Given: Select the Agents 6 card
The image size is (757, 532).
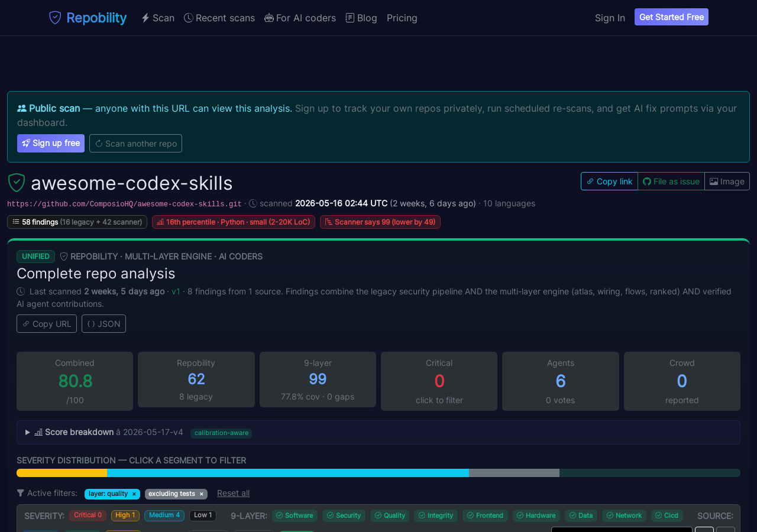Looking at the screenshot, I should click(561, 381).
